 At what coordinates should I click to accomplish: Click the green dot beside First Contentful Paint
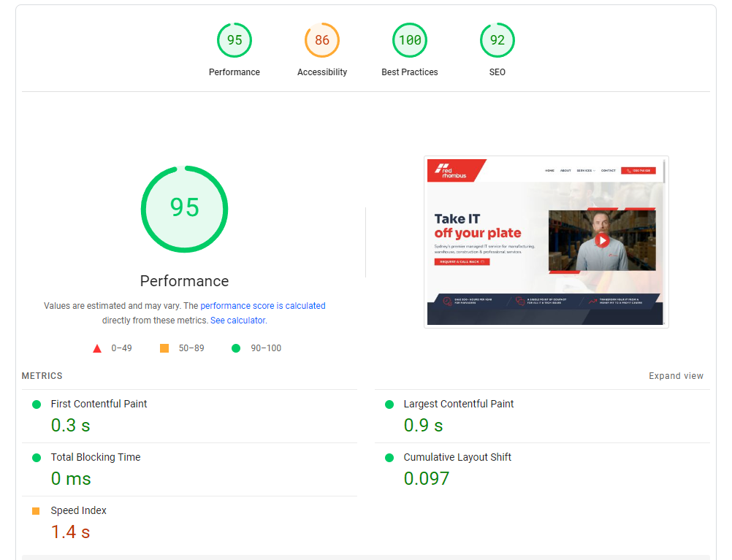click(x=35, y=404)
